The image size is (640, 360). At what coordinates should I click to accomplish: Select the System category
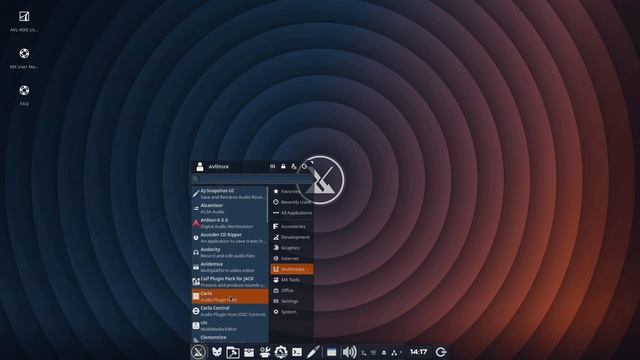pyautogui.click(x=292, y=311)
